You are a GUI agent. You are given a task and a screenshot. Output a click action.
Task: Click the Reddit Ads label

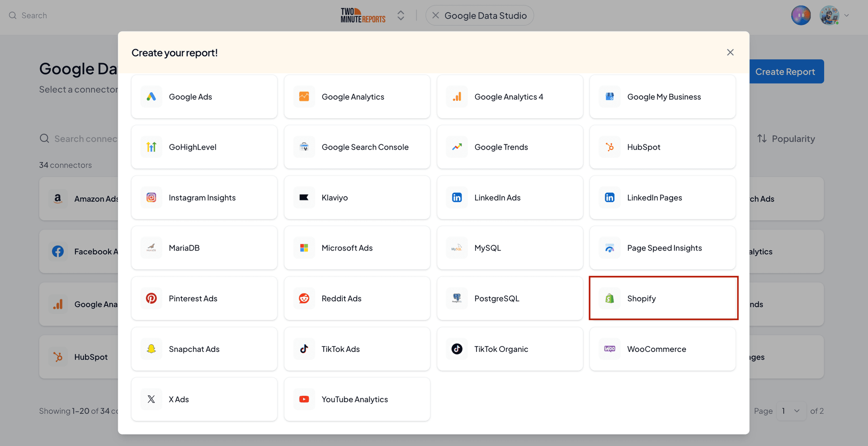[x=341, y=299]
